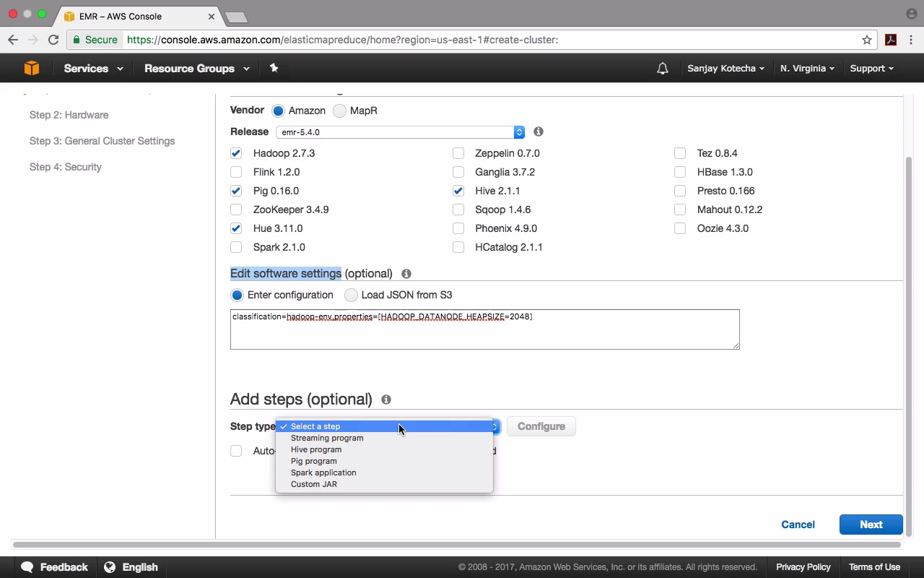Image resolution: width=924 pixels, height=578 pixels.
Task: Choose Custom JAR step type
Action: coord(384,484)
